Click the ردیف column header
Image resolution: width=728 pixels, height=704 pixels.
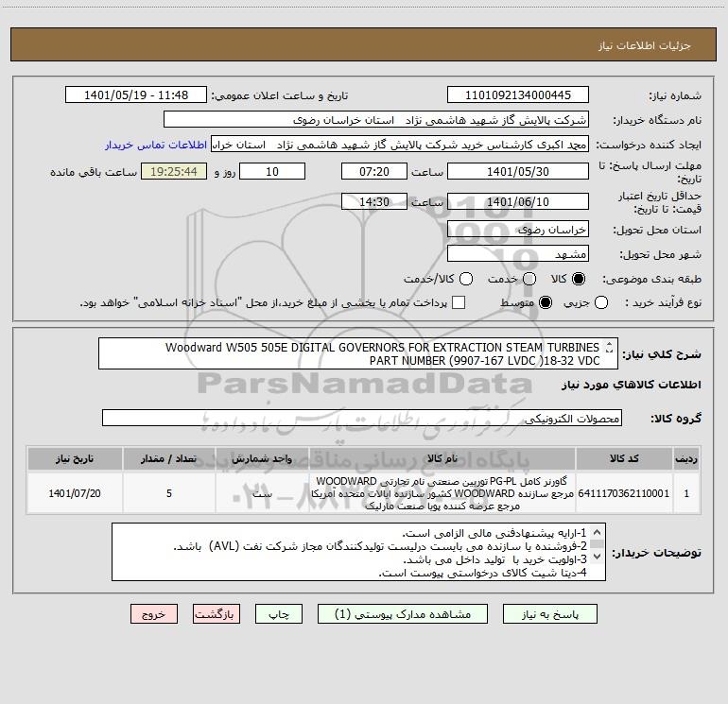[686, 458]
